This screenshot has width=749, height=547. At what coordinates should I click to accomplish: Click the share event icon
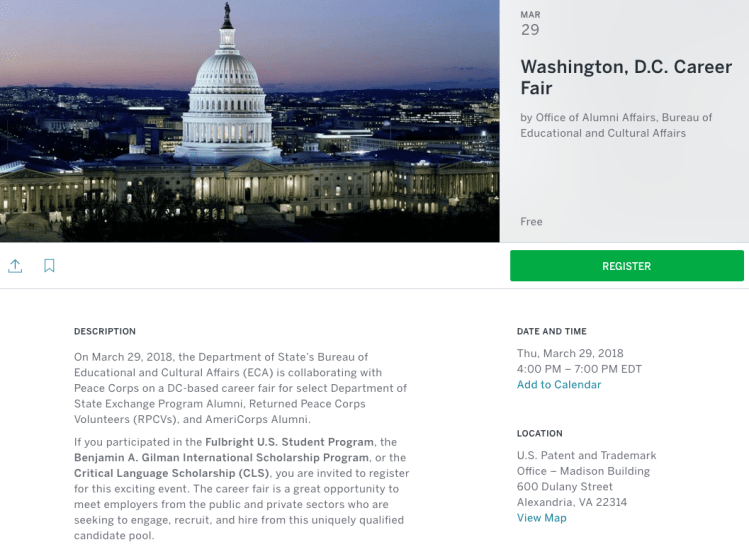click(15, 266)
